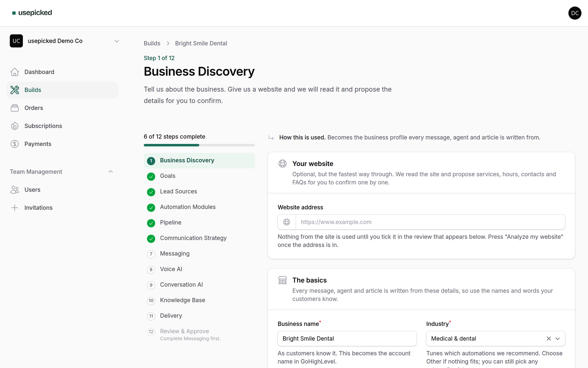588x368 pixels.
Task: Click the Automation Modules completed checkmark
Action: 151,208
